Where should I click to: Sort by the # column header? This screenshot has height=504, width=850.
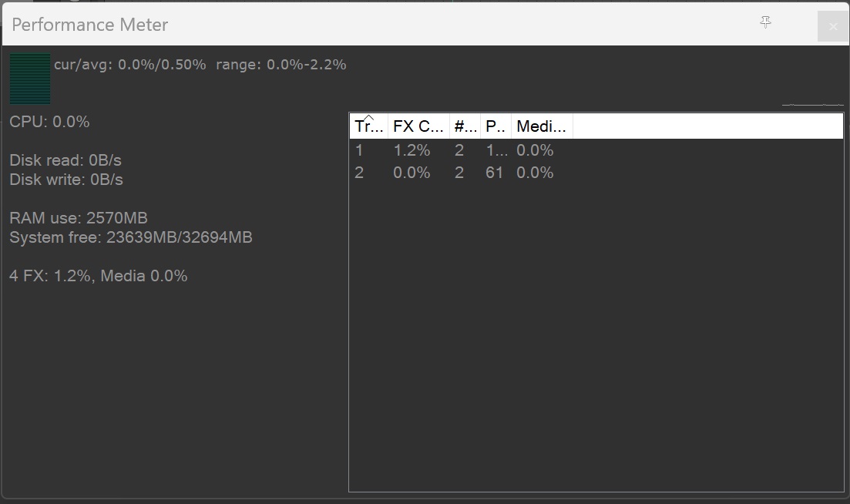click(x=465, y=127)
